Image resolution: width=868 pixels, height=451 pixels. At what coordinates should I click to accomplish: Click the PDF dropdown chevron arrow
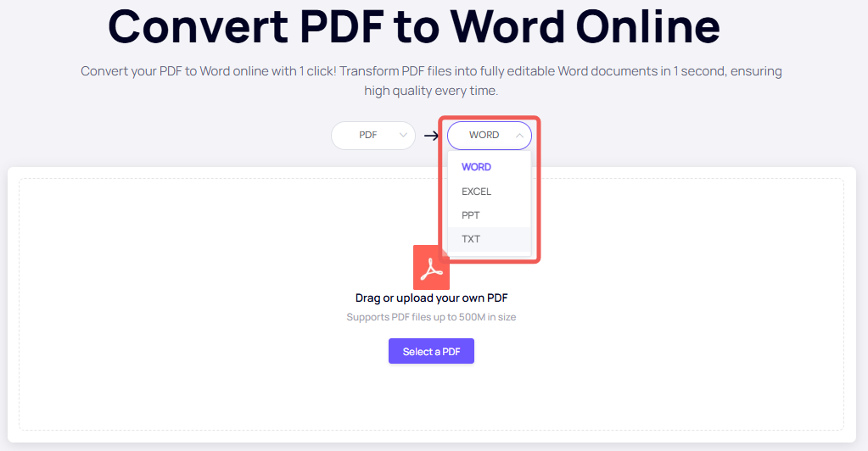pos(403,135)
